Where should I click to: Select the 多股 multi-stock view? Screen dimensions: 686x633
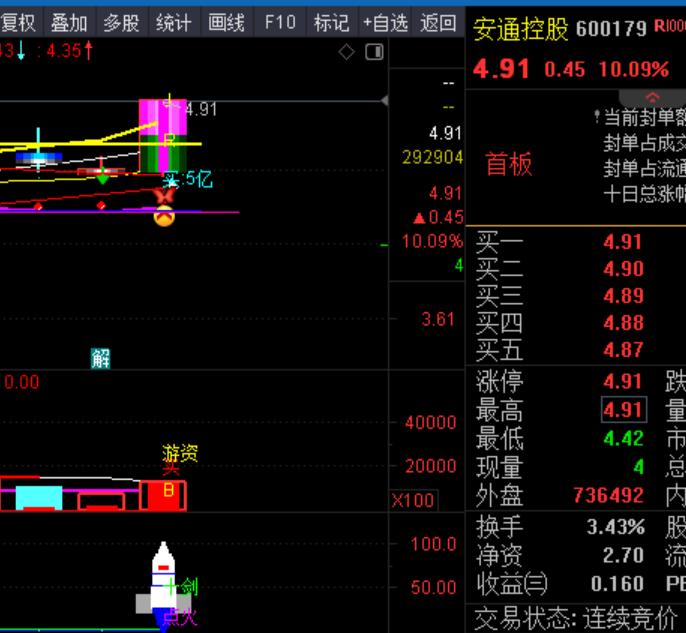tap(122, 22)
